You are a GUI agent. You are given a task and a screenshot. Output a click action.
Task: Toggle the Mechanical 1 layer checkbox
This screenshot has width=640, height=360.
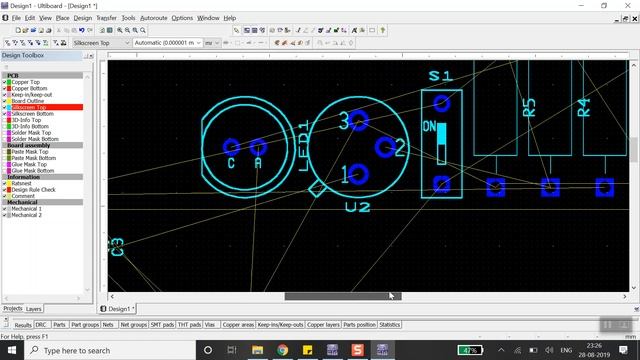point(4,209)
